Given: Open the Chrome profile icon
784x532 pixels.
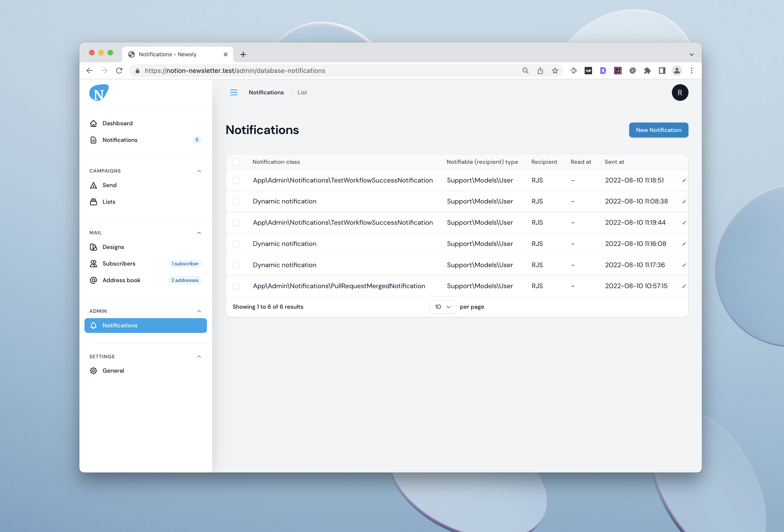Looking at the screenshot, I should (x=677, y=71).
